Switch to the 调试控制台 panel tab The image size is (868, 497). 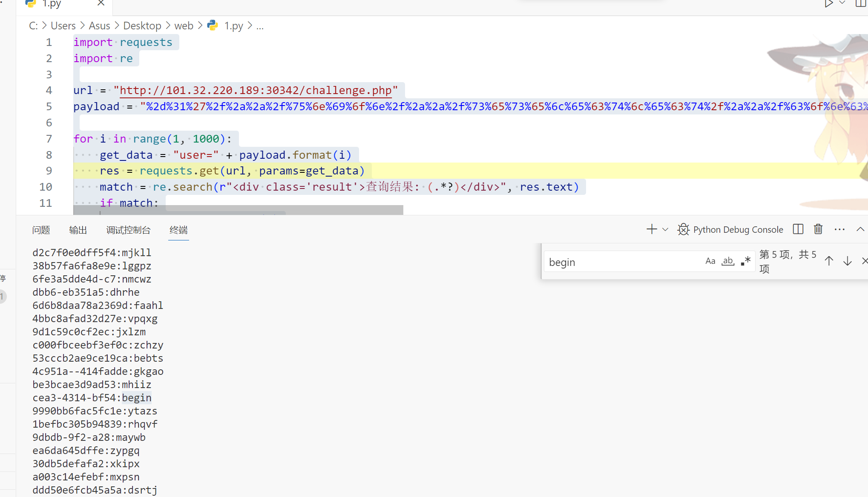tap(128, 230)
